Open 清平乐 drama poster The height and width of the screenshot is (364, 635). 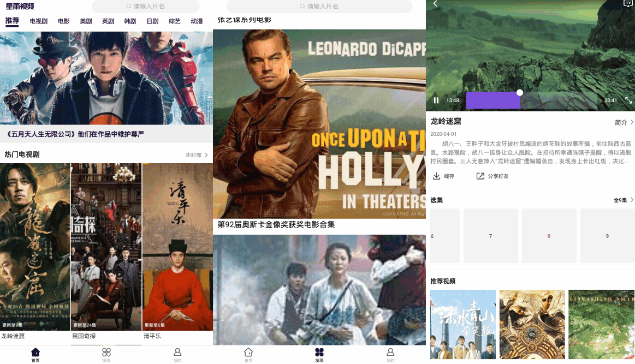pyautogui.click(x=177, y=247)
